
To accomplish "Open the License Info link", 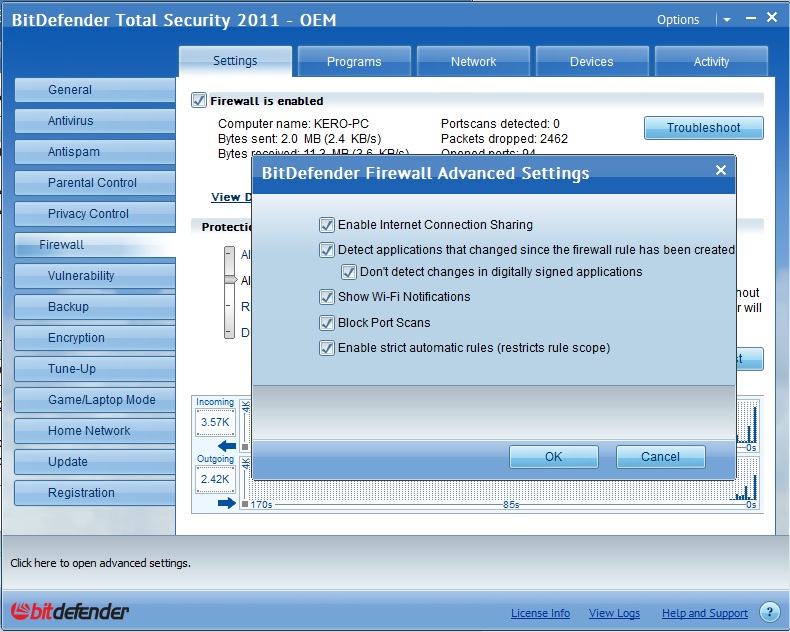I will [540, 613].
